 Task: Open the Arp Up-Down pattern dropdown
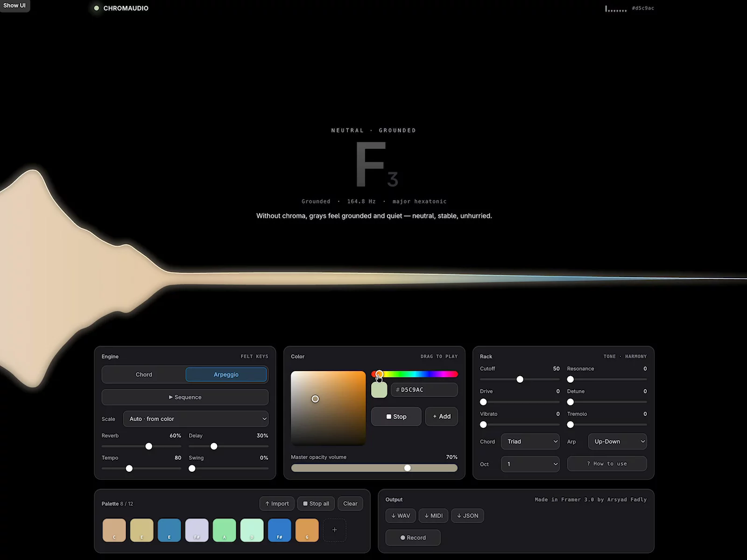tap(617, 441)
